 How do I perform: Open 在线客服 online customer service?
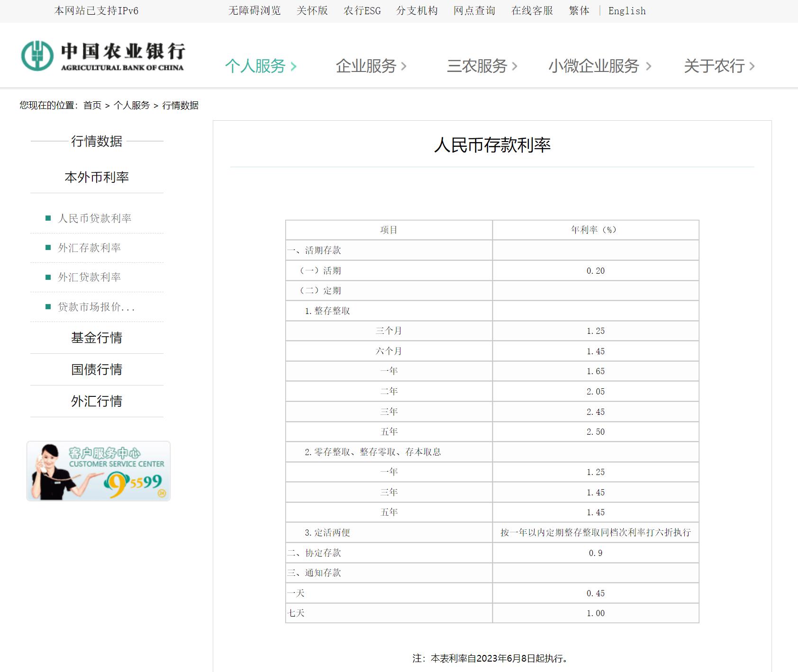pos(532,10)
